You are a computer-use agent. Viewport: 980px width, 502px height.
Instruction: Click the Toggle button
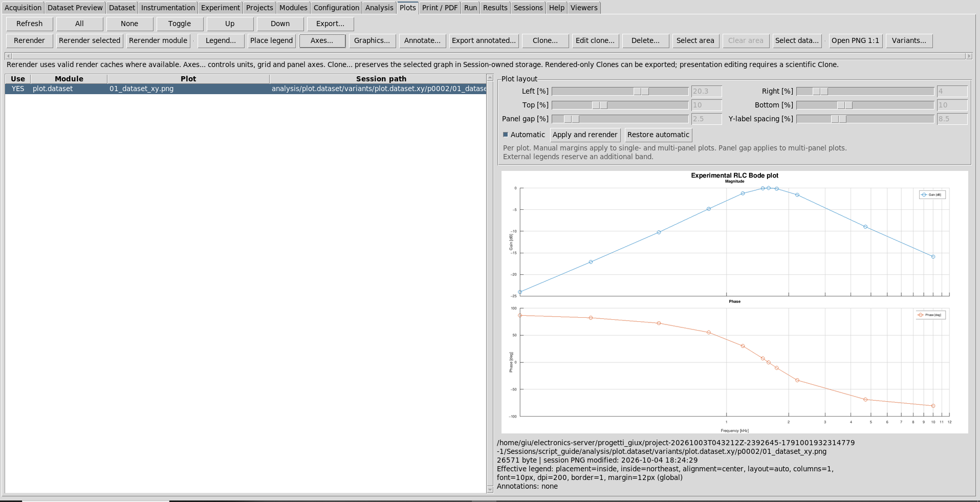point(180,24)
